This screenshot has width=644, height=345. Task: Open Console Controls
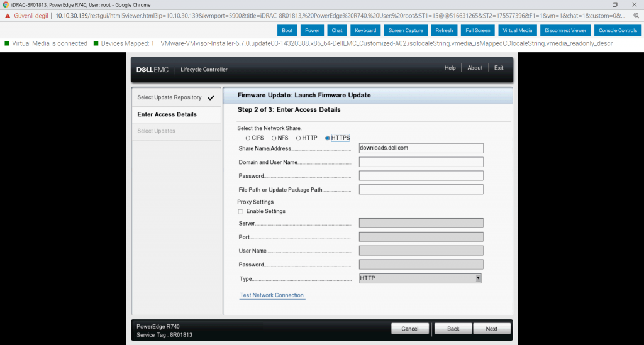point(618,30)
